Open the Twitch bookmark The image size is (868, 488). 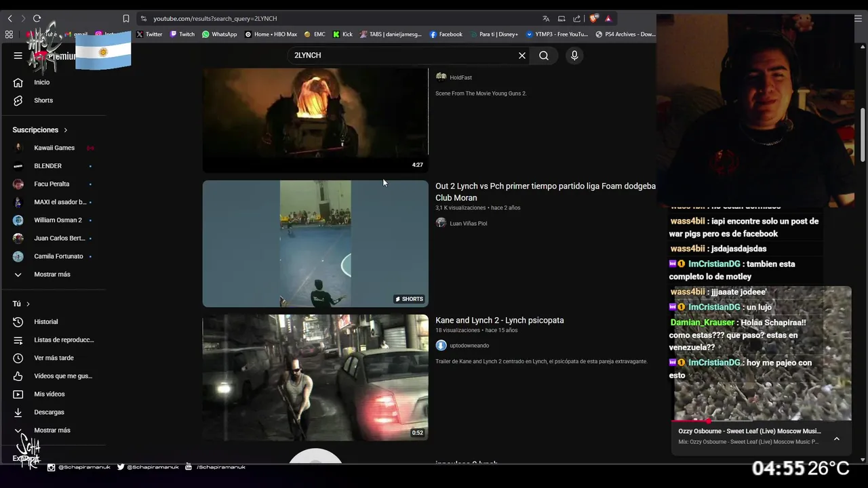pyautogui.click(x=182, y=34)
